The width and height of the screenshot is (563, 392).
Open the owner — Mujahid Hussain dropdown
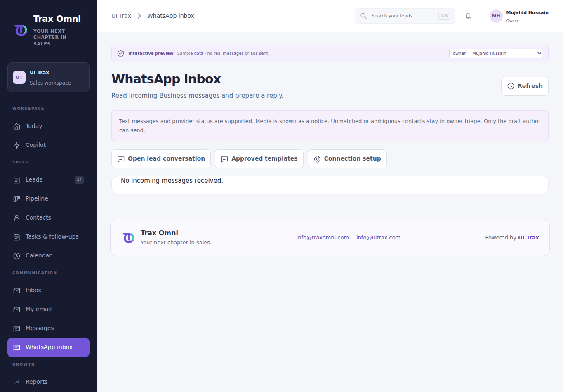[x=496, y=53]
